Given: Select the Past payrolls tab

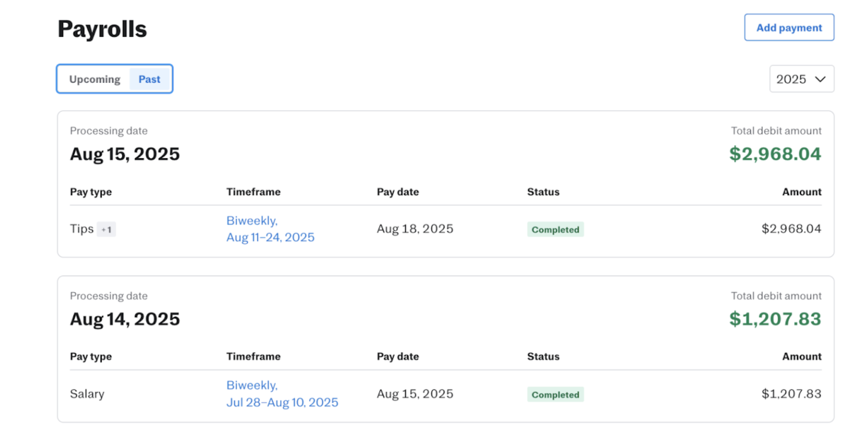Looking at the screenshot, I should [149, 79].
